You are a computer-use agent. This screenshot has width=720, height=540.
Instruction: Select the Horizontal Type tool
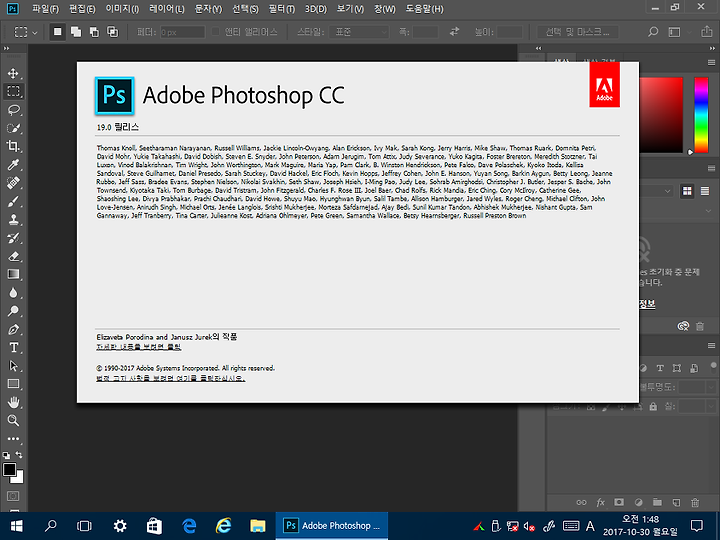pos(13,348)
